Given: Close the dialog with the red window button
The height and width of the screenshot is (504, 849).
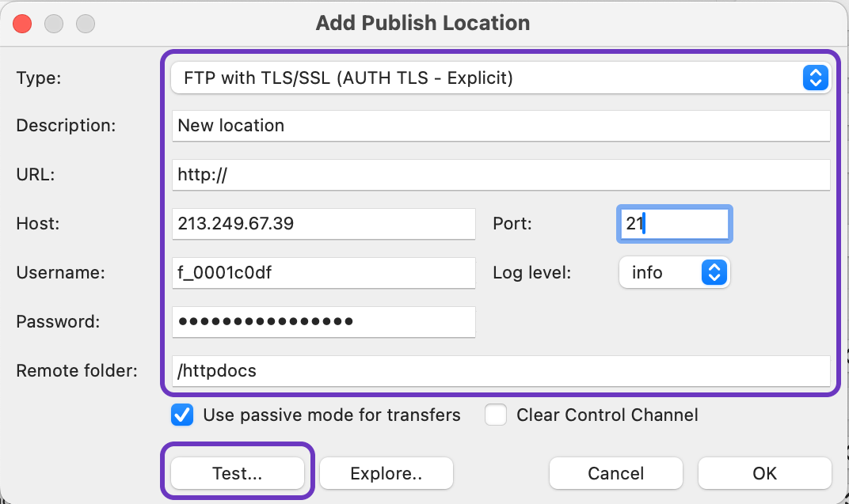Looking at the screenshot, I should tap(23, 24).
